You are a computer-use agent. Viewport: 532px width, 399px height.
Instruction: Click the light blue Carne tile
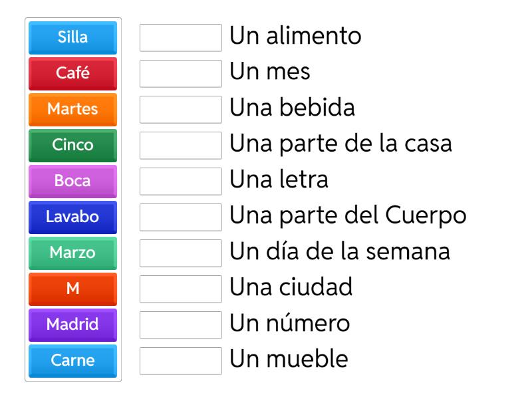coord(73,360)
